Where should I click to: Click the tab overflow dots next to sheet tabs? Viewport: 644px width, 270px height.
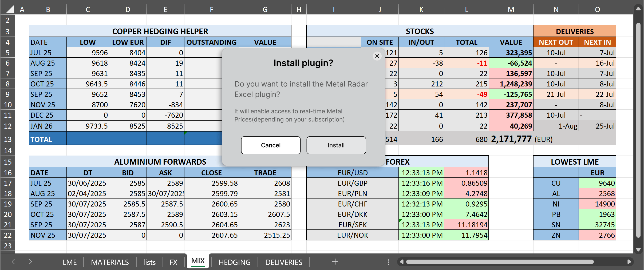click(x=389, y=262)
